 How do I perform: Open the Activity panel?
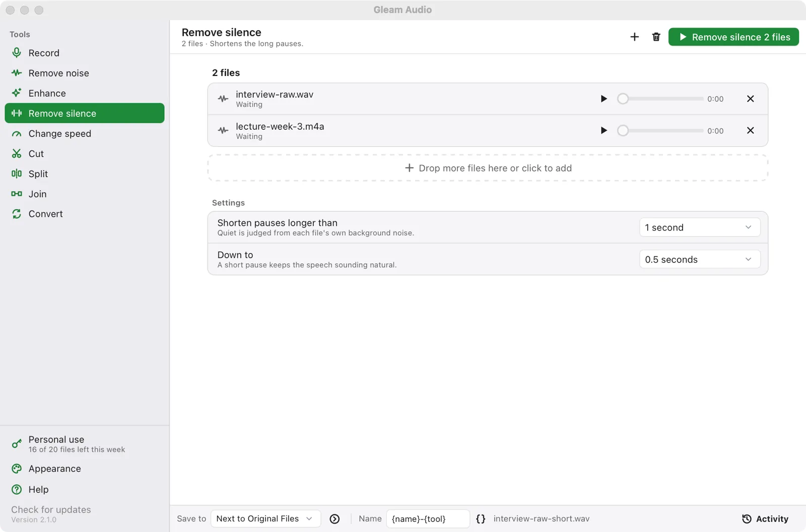pos(765,519)
